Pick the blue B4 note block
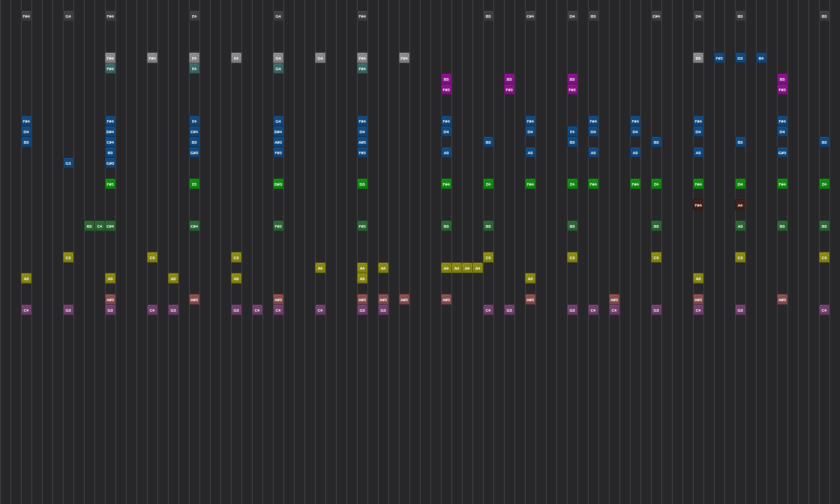This screenshot has width=840, height=504. [761, 58]
